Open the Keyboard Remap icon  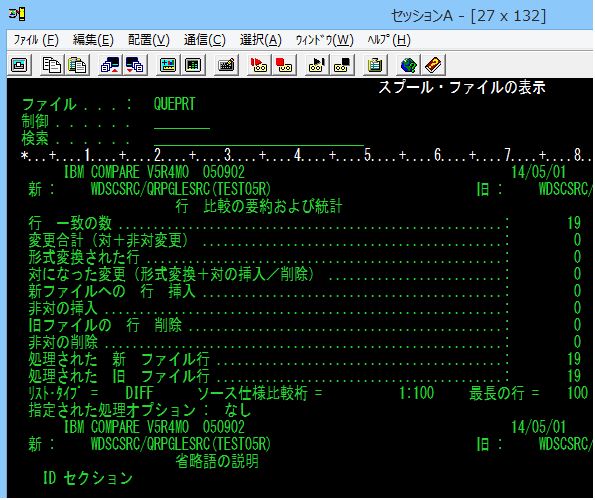point(226,65)
